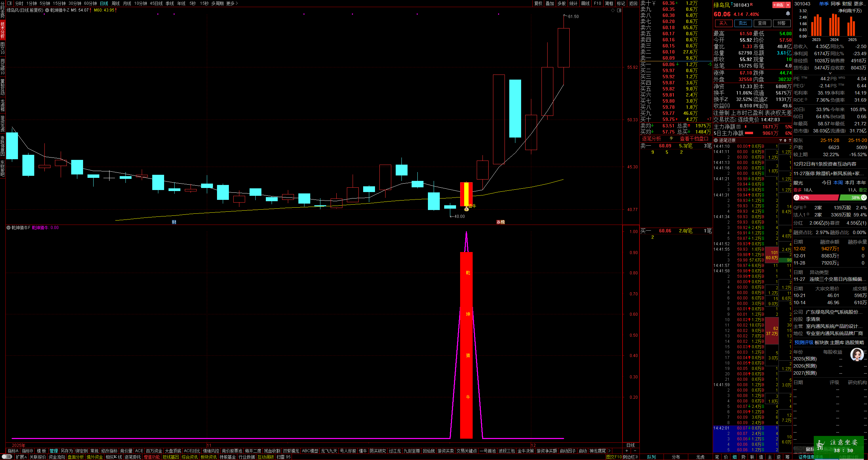Image resolution: width=868 pixels, height=460 pixels.
Task: Click the red 62% bullish sentiment bar
Action: 816,197
